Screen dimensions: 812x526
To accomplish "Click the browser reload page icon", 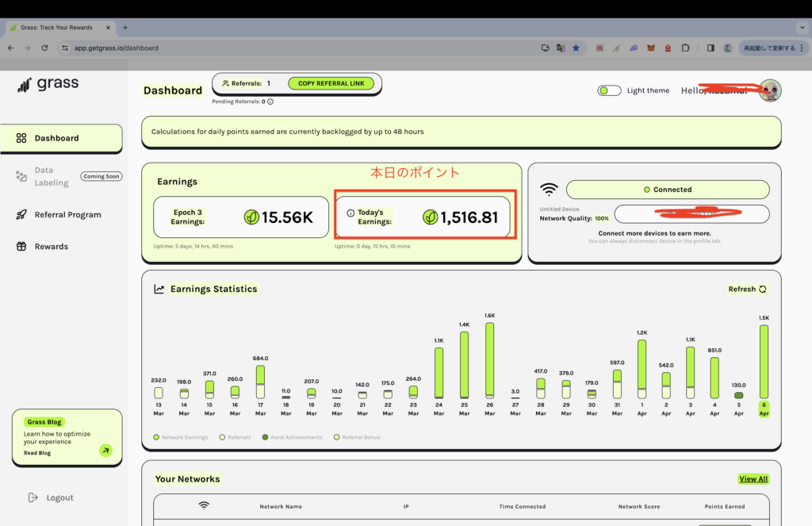I will tap(44, 48).
